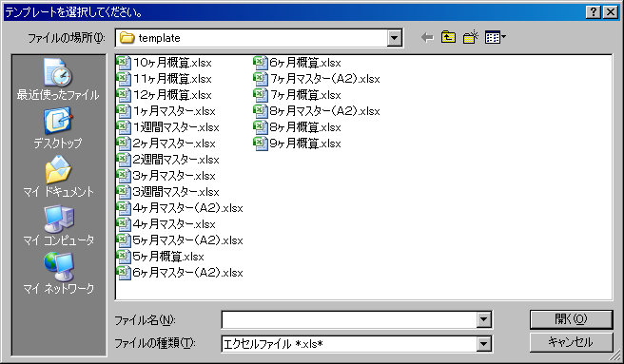Go back using the left arrow icon
624x364 pixels.
[427, 38]
